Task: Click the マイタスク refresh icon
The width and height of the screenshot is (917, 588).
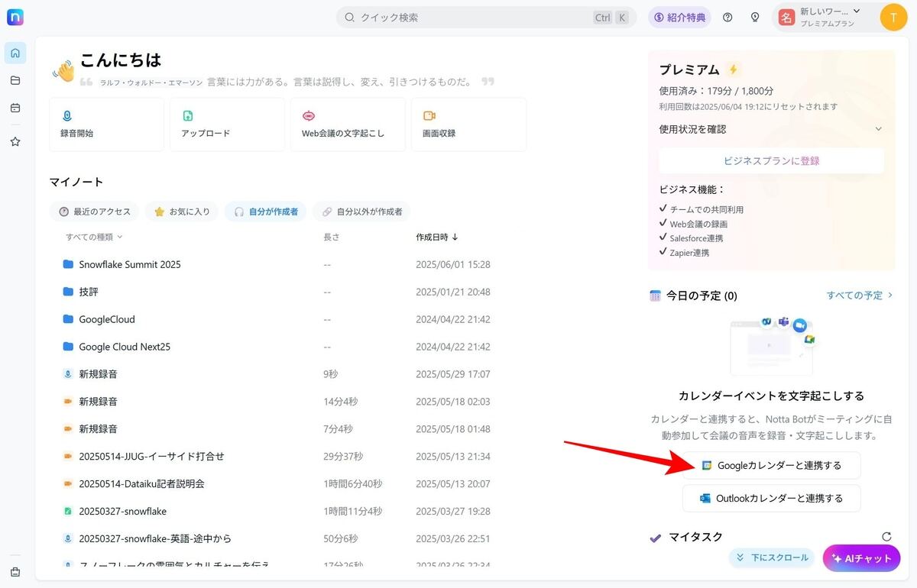Action: pos(886,537)
